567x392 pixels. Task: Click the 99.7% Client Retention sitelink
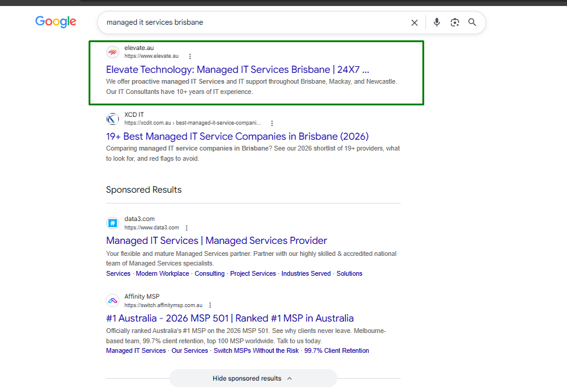click(x=336, y=350)
